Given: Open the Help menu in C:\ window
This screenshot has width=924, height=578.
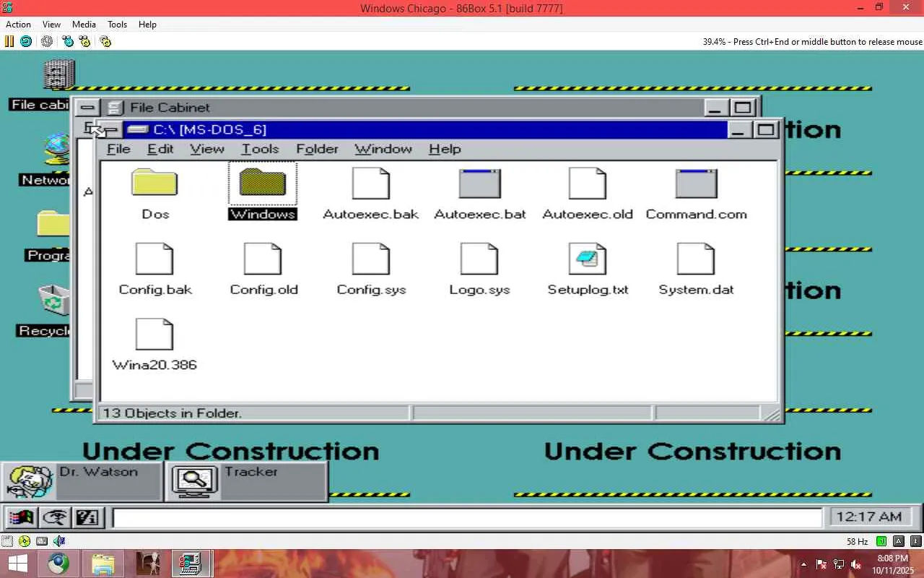Looking at the screenshot, I should (x=445, y=149).
